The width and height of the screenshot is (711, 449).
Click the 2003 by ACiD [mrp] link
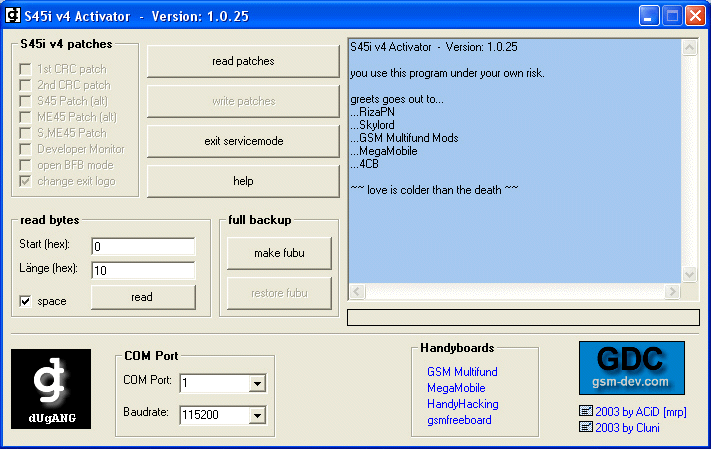(x=641, y=411)
